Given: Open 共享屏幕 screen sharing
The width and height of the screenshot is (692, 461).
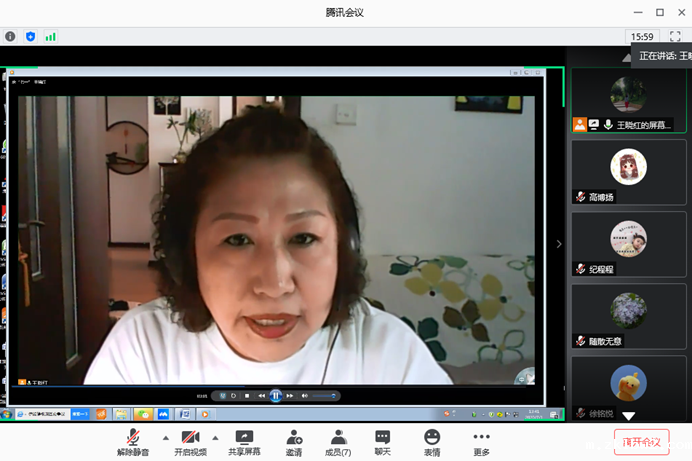Looking at the screenshot, I should [244, 442].
